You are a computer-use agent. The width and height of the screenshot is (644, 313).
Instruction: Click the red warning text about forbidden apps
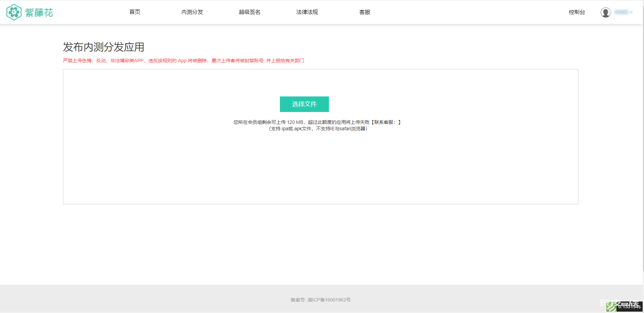[183, 61]
